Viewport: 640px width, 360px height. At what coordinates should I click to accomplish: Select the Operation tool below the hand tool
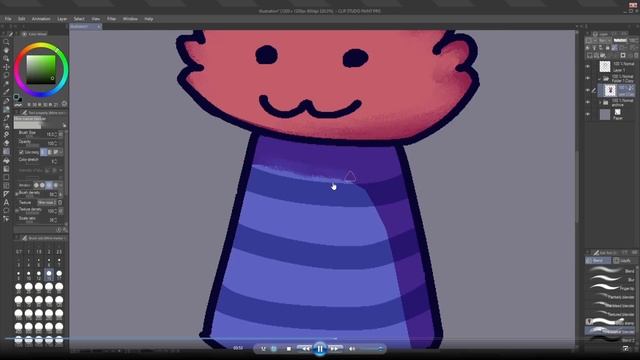pyautogui.click(x=6, y=58)
